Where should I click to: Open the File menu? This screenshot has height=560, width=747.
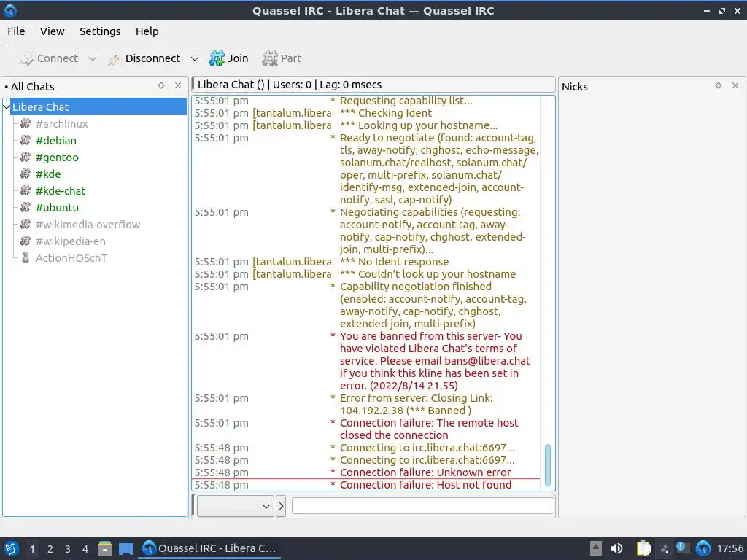pyautogui.click(x=16, y=31)
